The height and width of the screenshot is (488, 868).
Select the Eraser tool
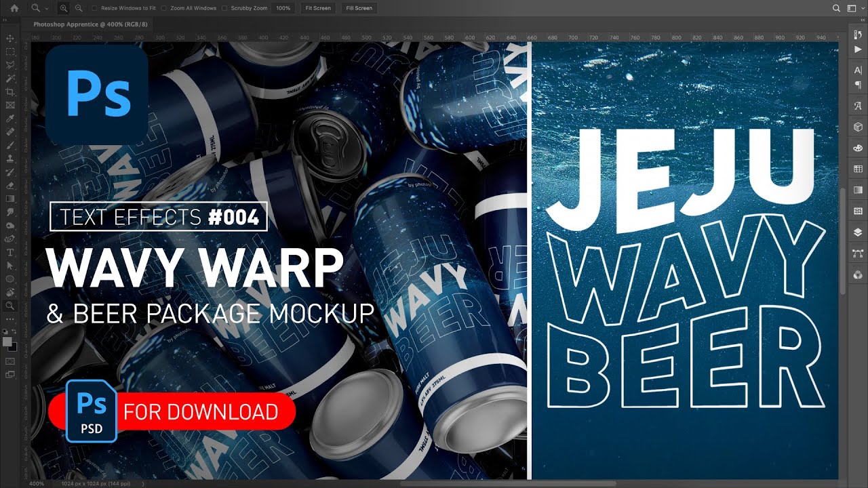pos(10,185)
